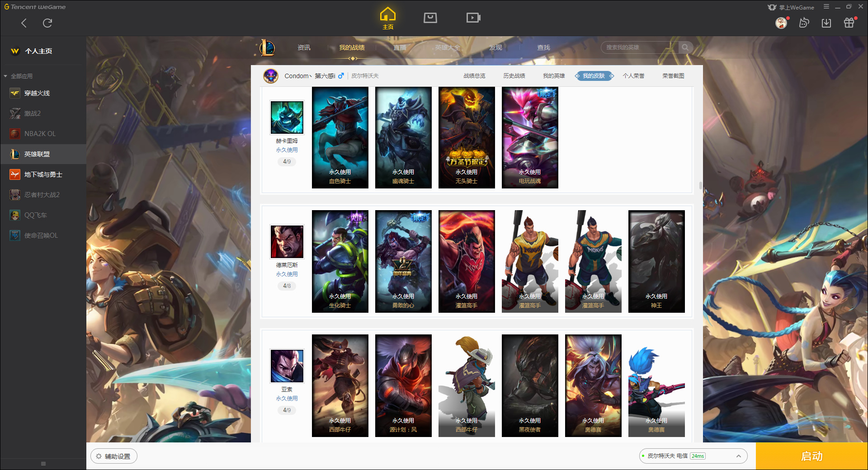Click the summoner avatar next to Condom
Image resolution: width=868 pixels, height=470 pixels.
[271, 76]
